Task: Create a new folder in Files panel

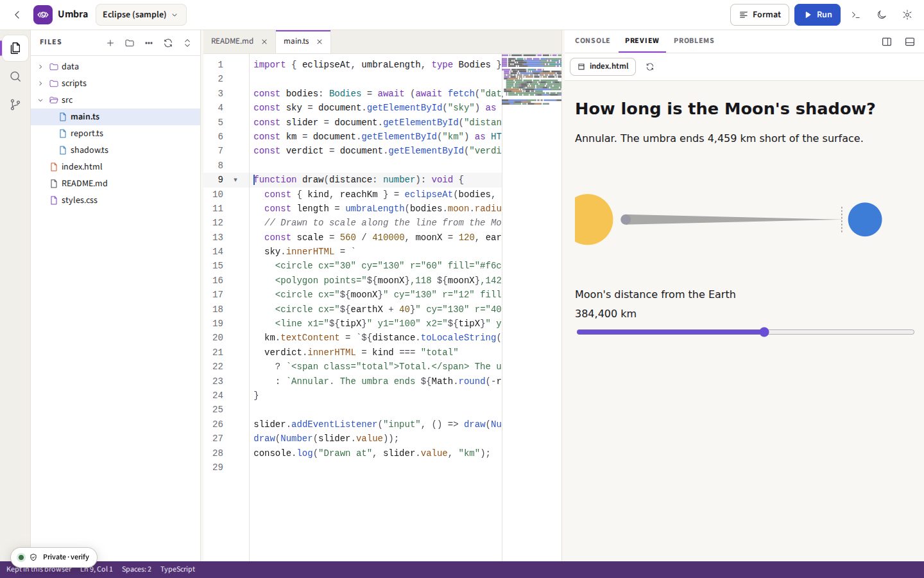Action: pos(130,43)
